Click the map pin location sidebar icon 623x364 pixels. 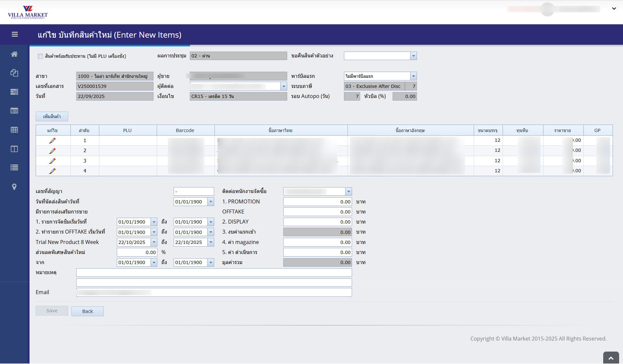[x=14, y=187]
